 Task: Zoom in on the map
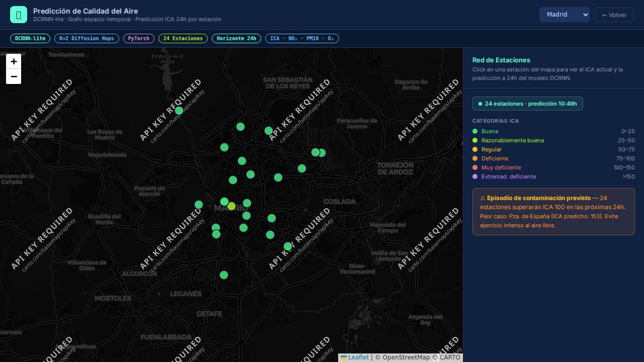coord(14,61)
